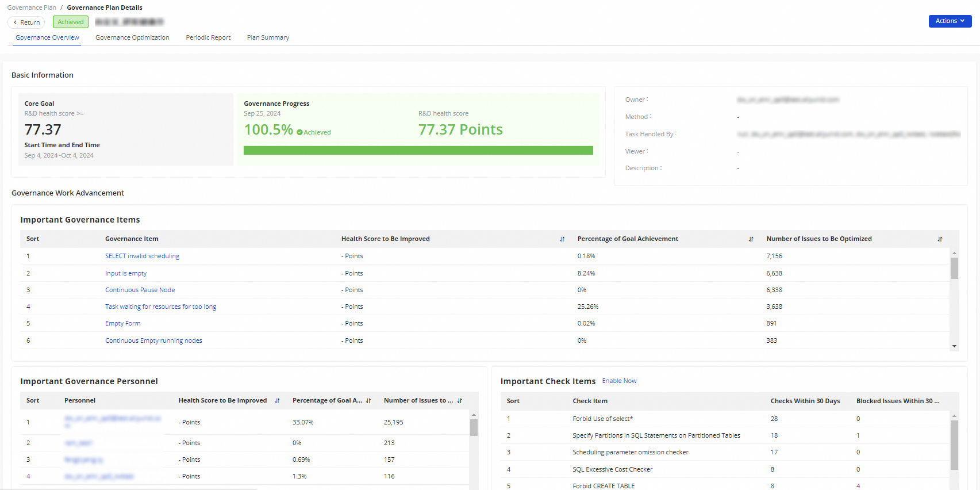Click the green governance progress bar
The height and width of the screenshot is (490, 980).
[x=418, y=151]
